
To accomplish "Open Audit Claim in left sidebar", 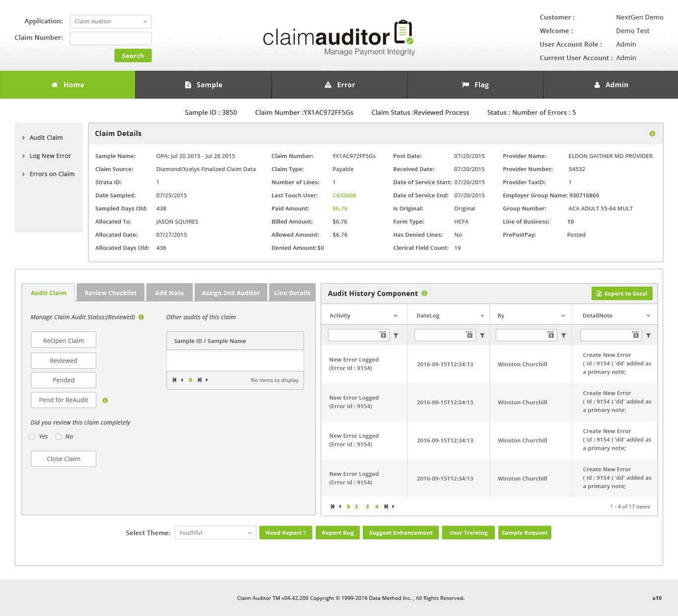I will click(46, 138).
